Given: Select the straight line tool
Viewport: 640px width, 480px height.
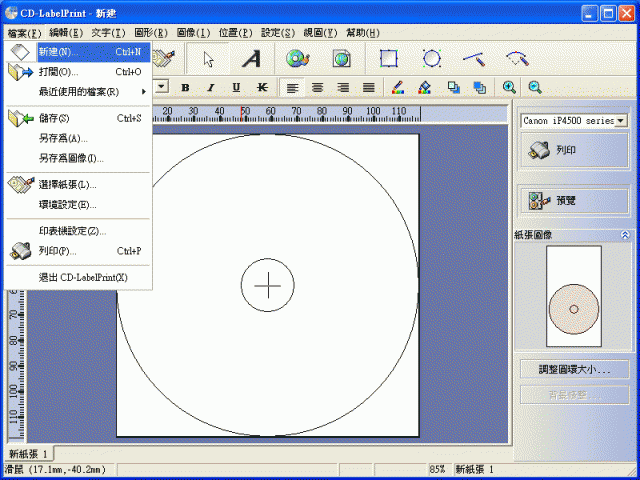Looking at the screenshot, I should click(x=473, y=59).
